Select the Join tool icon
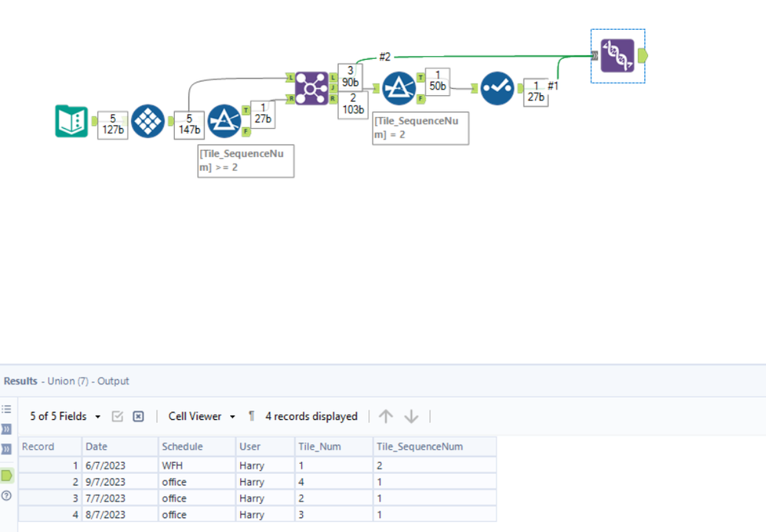Viewport: 766px width, 532px height. [311, 88]
